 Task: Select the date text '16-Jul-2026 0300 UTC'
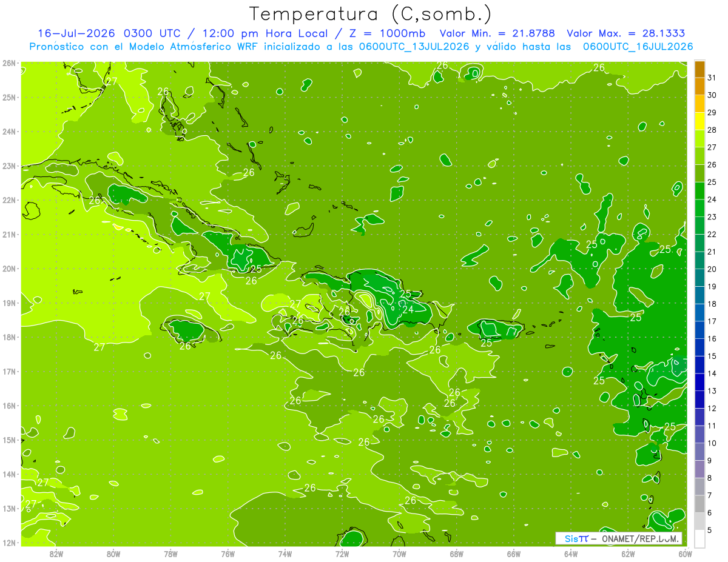click(x=110, y=33)
